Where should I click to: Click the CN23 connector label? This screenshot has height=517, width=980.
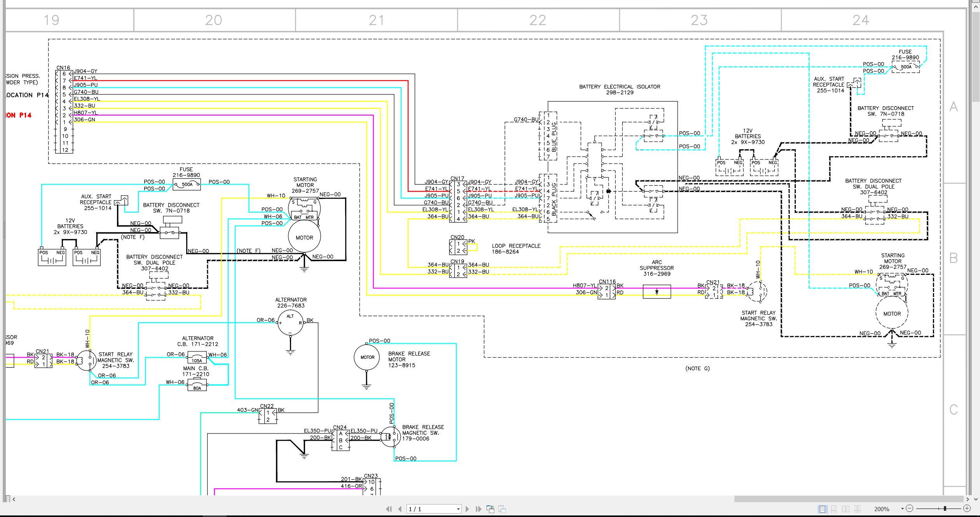pos(371,476)
